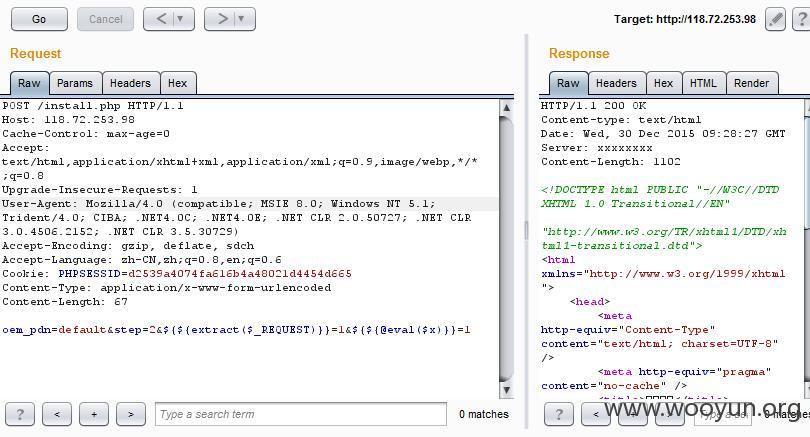Viewport: 810px width, 437px height.
Task: Switch to the response Headers tab
Action: coord(616,83)
